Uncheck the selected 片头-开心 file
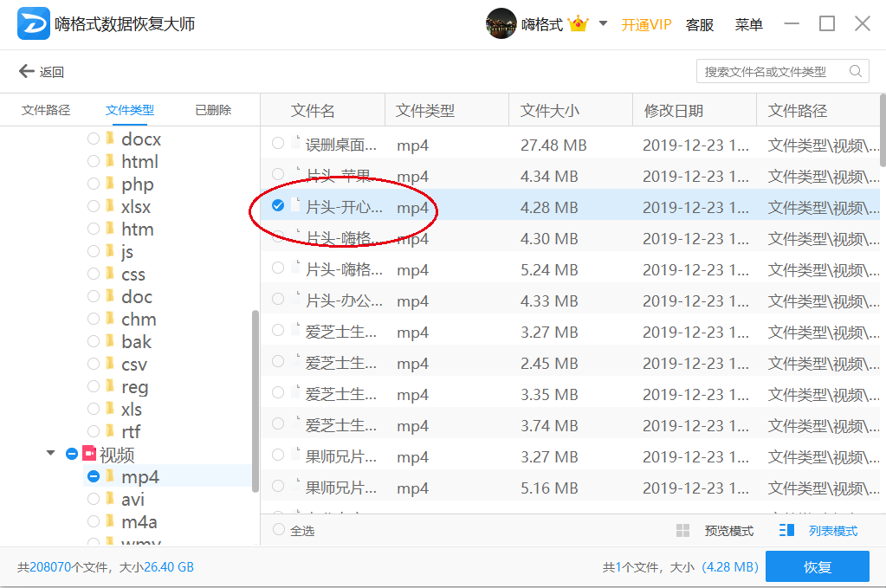The image size is (886, 588). (x=277, y=205)
